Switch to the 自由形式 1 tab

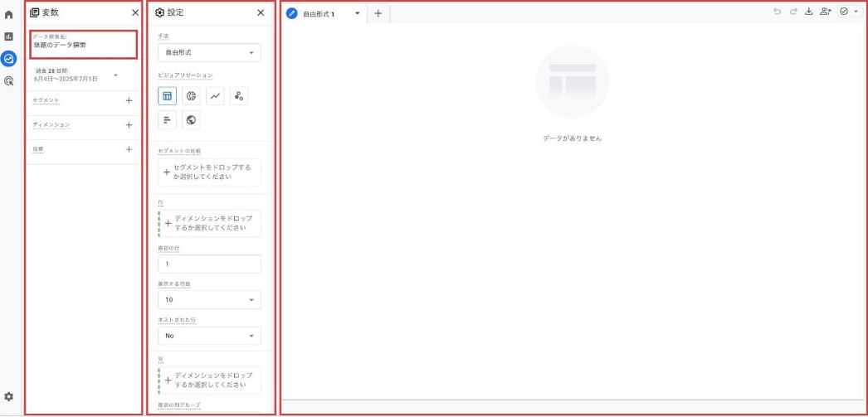point(319,14)
